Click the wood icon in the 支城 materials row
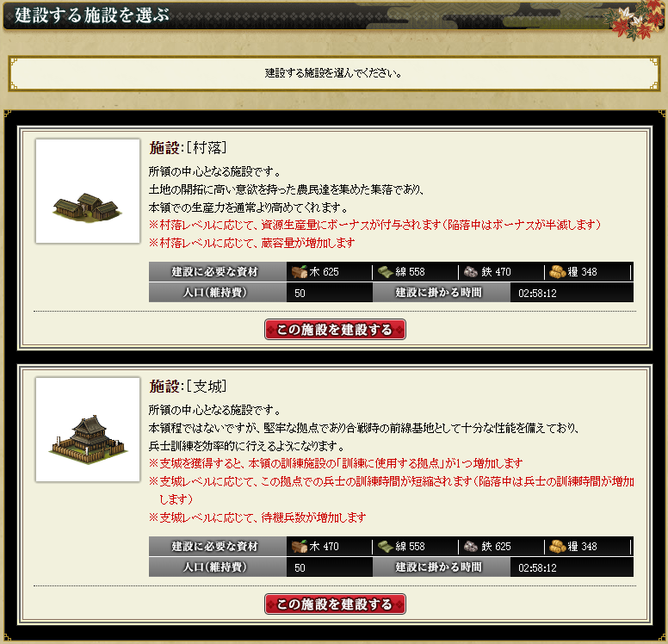The image size is (668, 644). point(299,547)
